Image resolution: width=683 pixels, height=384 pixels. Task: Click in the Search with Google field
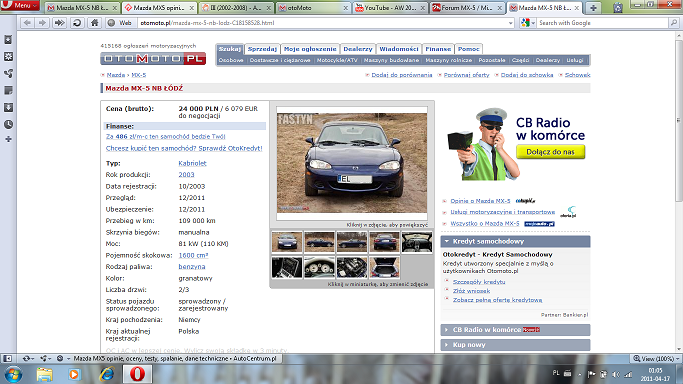(x=602, y=23)
